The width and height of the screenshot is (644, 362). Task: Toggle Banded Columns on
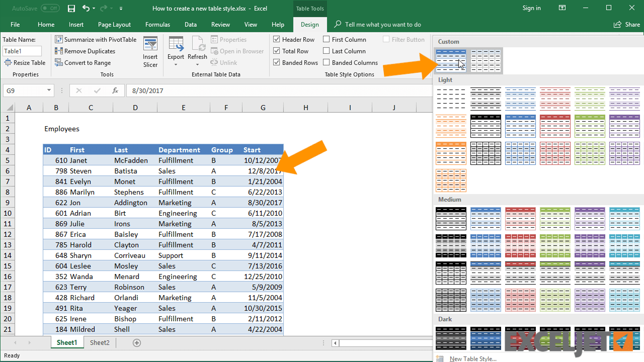click(327, 62)
